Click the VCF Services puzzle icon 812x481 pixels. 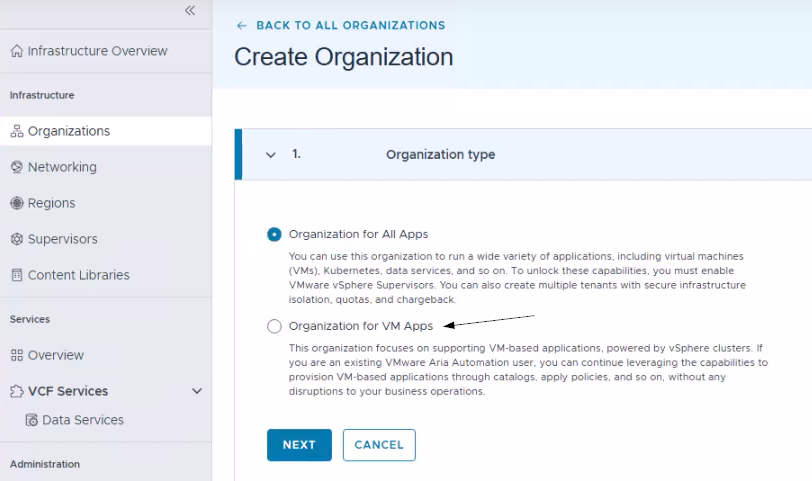click(x=16, y=391)
